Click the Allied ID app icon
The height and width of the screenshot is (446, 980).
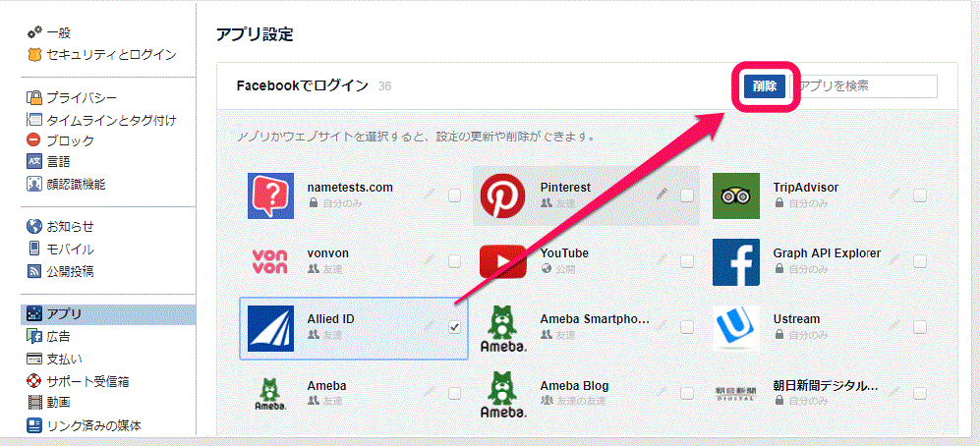point(270,328)
